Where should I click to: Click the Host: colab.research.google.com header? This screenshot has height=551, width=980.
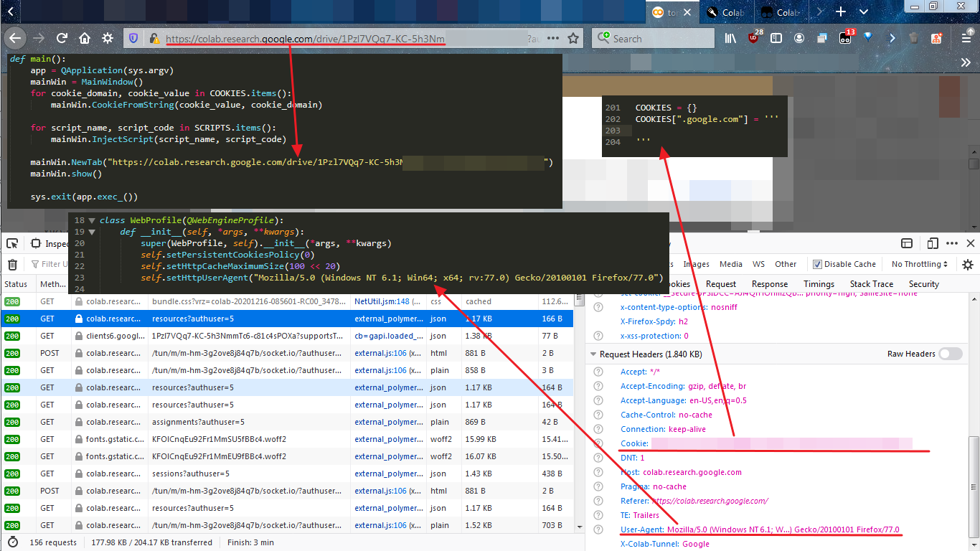click(x=681, y=472)
